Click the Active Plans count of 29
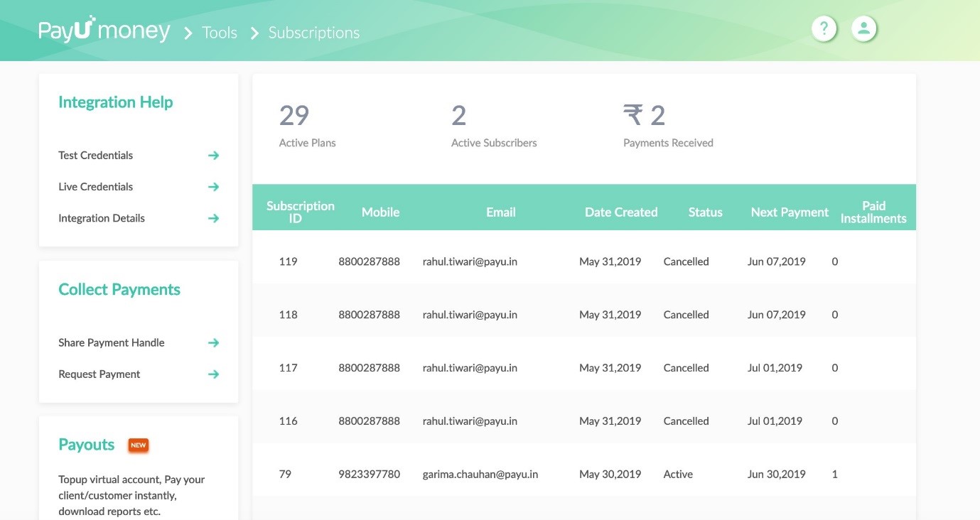This screenshot has width=980, height=520. click(x=294, y=115)
